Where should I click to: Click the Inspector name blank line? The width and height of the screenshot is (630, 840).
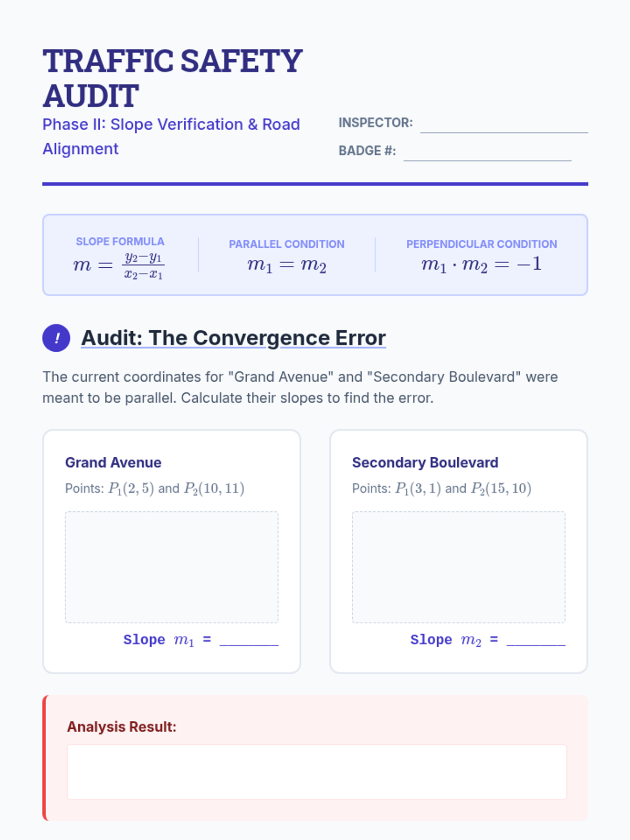(x=504, y=124)
